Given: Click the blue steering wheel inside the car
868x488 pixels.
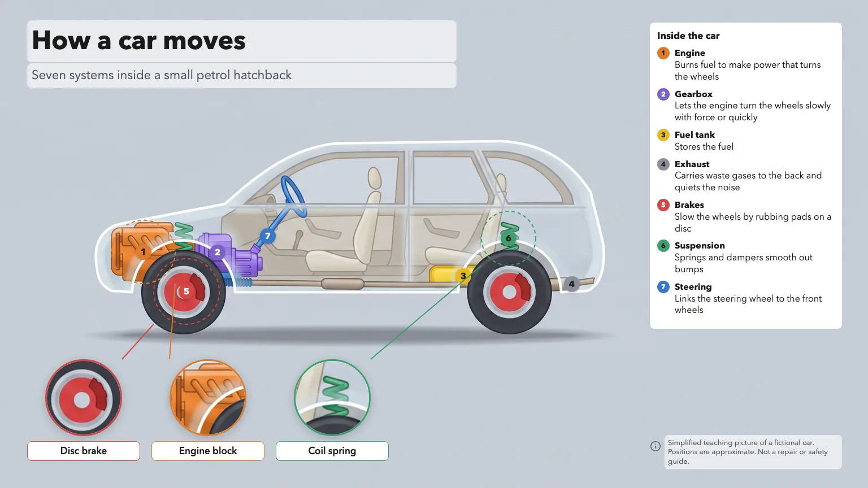Looking at the screenshot, I should (x=294, y=197).
